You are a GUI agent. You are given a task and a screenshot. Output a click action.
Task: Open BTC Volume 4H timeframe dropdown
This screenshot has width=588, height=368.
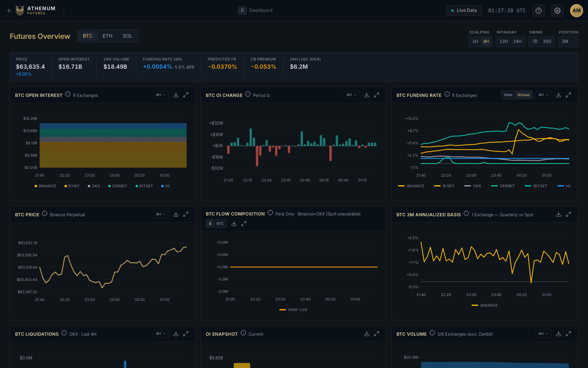click(x=543, y=334)
